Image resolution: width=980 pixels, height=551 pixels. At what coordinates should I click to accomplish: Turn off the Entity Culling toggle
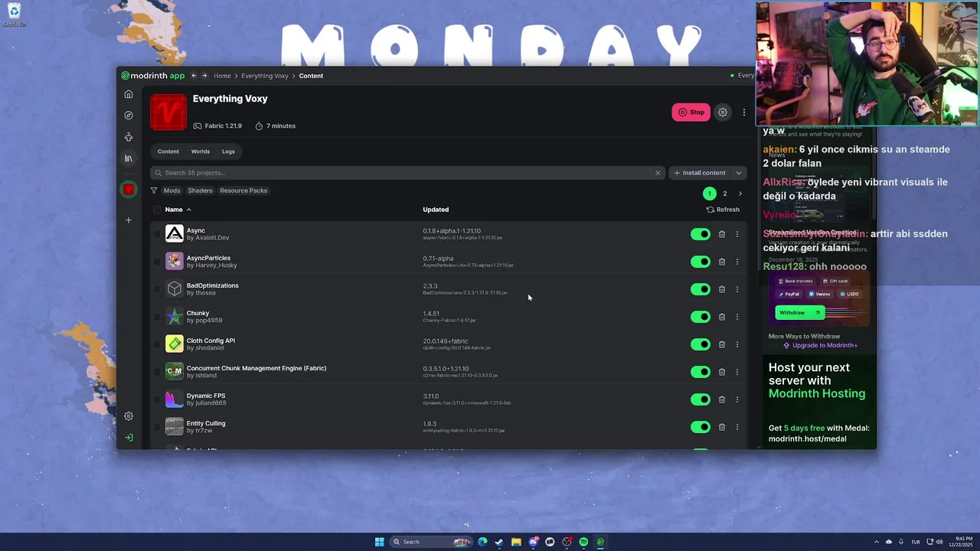coord(701,427)
